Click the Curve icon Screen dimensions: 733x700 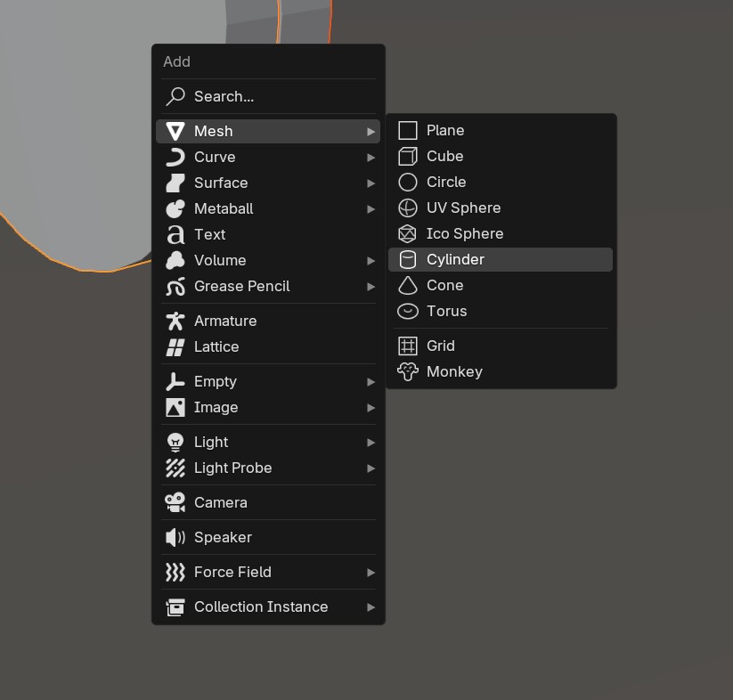pos(175,157)
